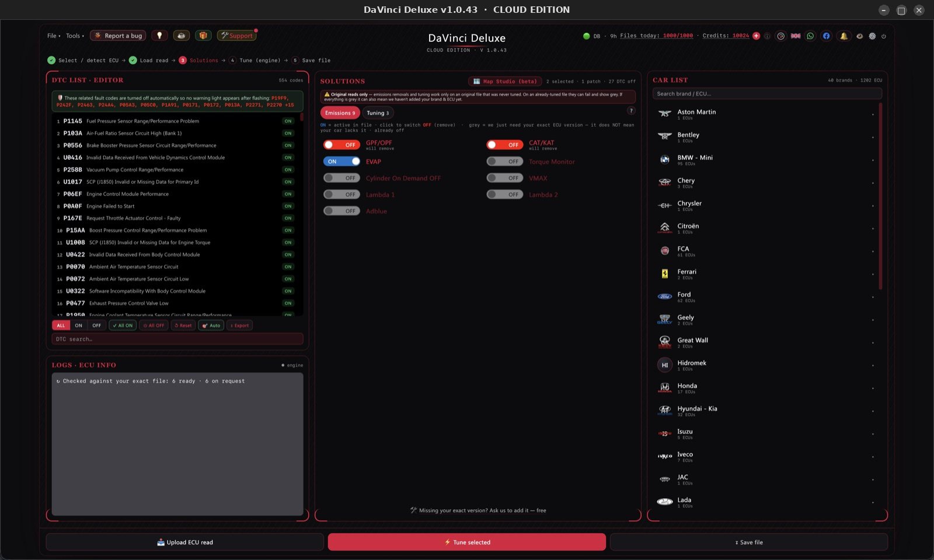Select the OFF DTC filter tab
Screen dimensions: 934x560
[x=96, y=325]
